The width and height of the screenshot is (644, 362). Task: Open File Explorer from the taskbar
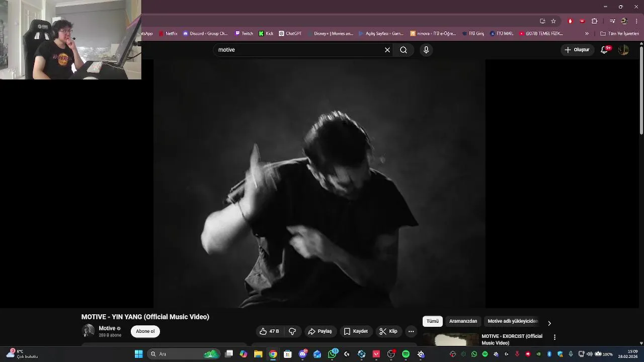(258, 354)
